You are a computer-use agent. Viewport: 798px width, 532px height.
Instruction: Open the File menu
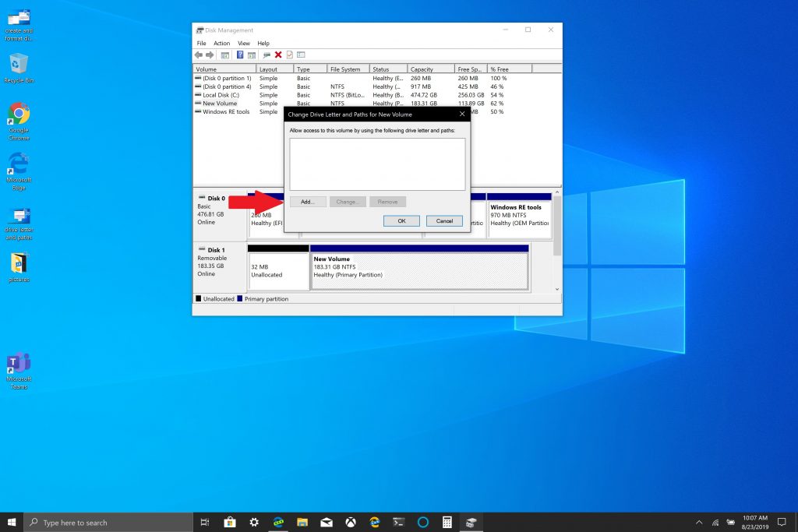tap(202, 44)
